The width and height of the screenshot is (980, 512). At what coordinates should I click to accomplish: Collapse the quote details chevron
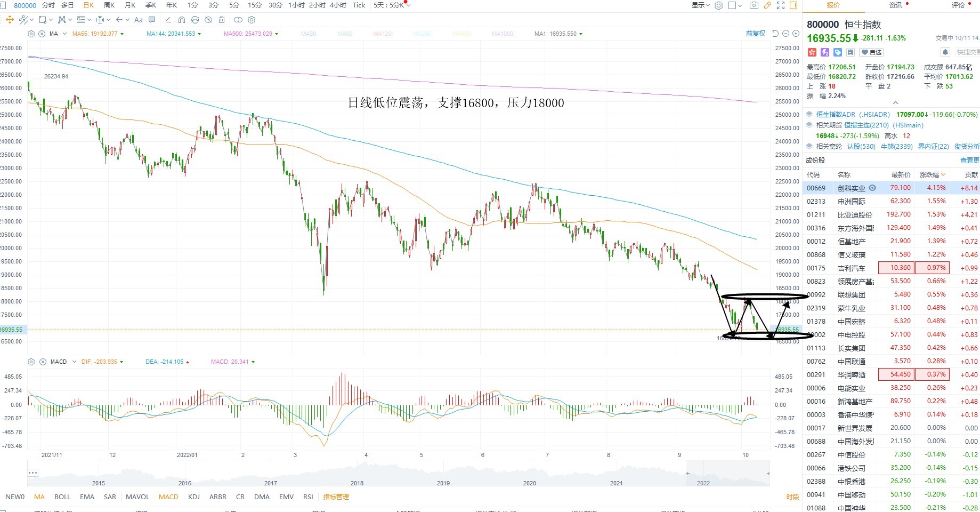tap(895, 103)
